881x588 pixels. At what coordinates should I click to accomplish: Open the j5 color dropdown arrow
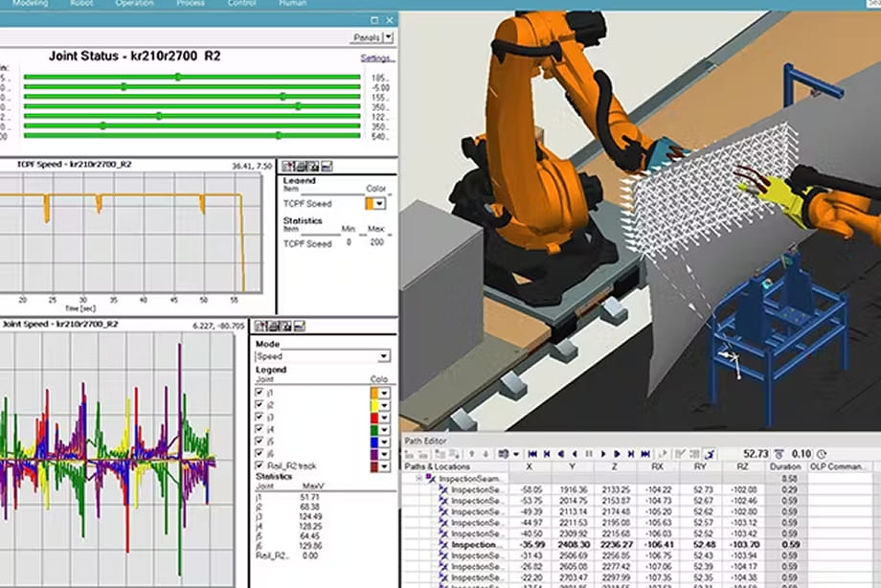(x=384, y=441)
